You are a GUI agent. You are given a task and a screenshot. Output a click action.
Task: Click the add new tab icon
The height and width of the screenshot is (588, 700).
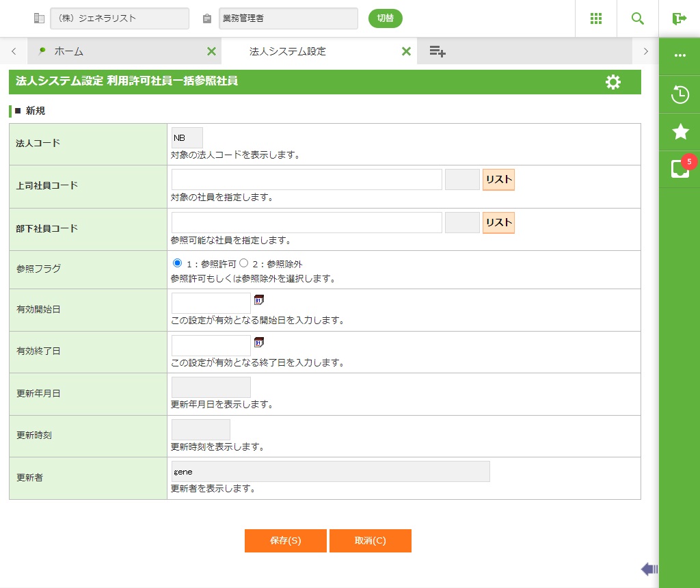[437, 51]
